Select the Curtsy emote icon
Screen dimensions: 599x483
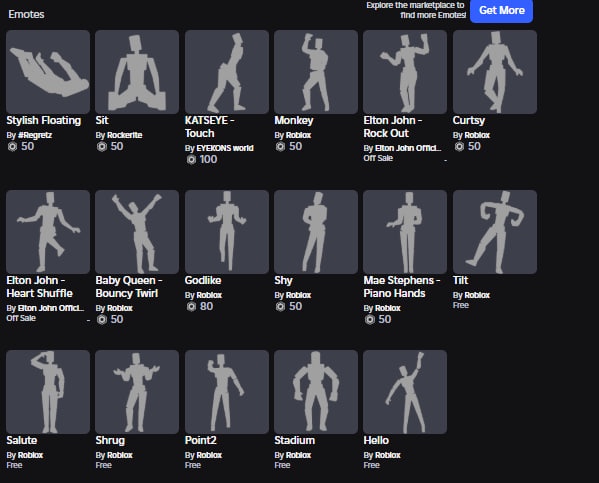coord(495,72)
